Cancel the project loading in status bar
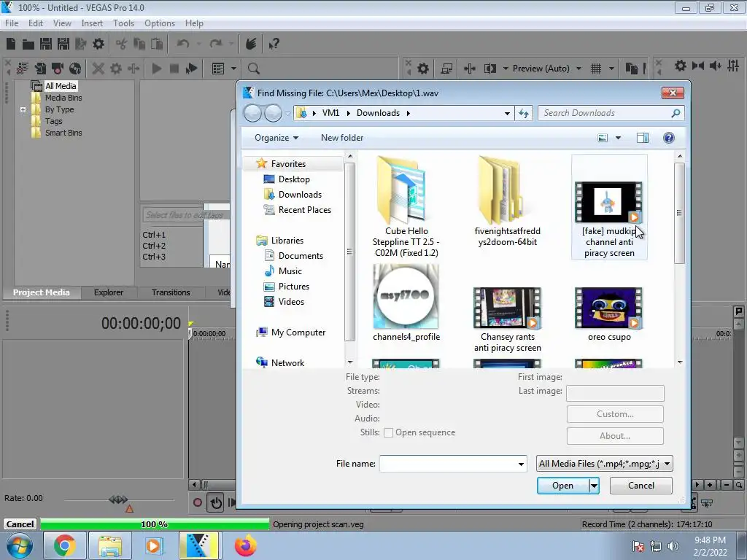The width and height of the screenshot is (747, 560). (20, 524)
